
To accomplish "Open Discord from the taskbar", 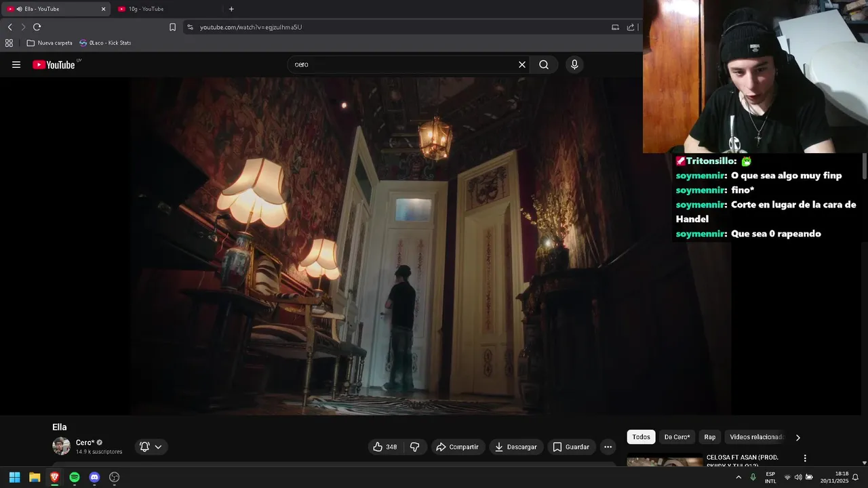I will (94, 477).
